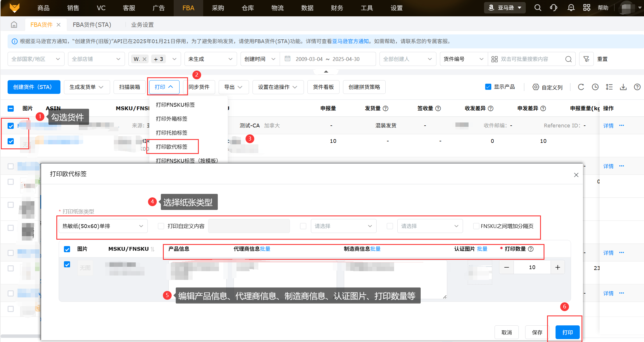
Task: Enable FNSKU之间增加分隔页 checkbox
Action: pos(476,226)
